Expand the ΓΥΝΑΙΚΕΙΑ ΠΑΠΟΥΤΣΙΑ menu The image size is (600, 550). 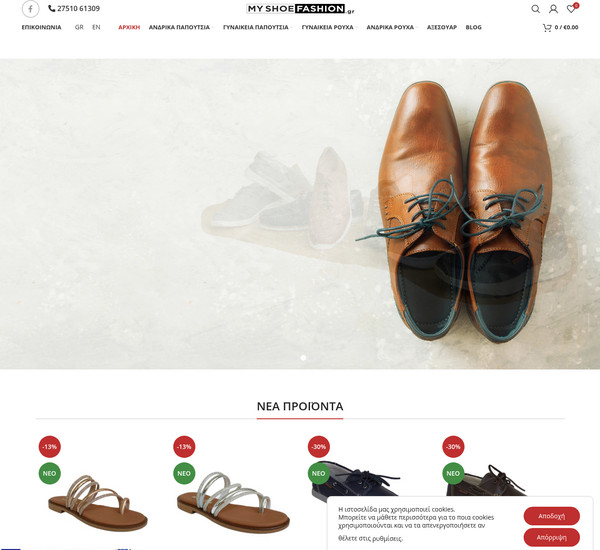256,28
